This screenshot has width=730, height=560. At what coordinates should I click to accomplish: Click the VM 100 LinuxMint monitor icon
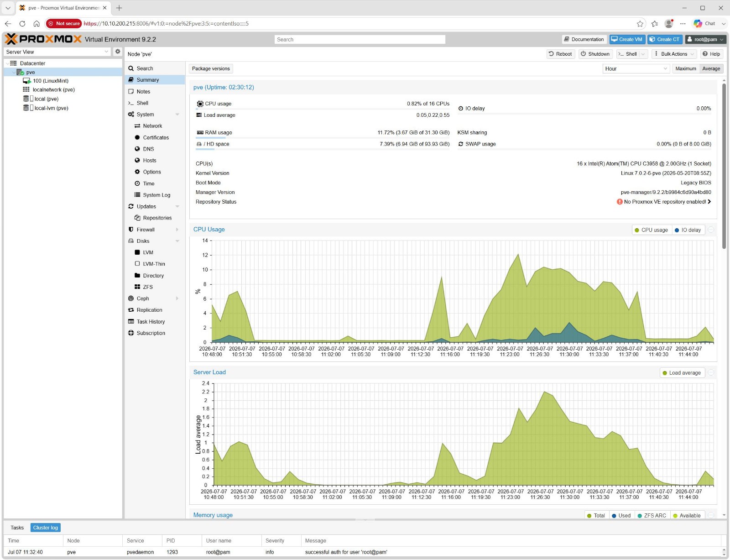click(x=27, y=81)
